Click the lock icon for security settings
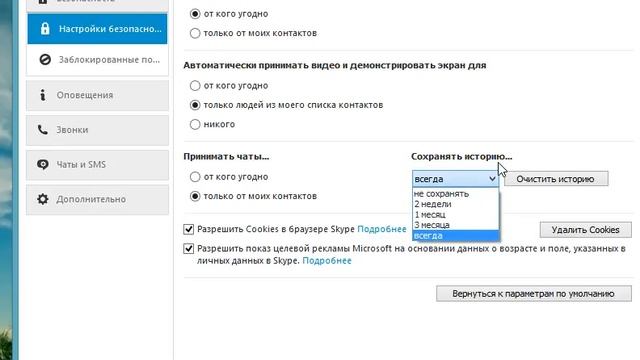640x360 pixels. coord(45,29)
